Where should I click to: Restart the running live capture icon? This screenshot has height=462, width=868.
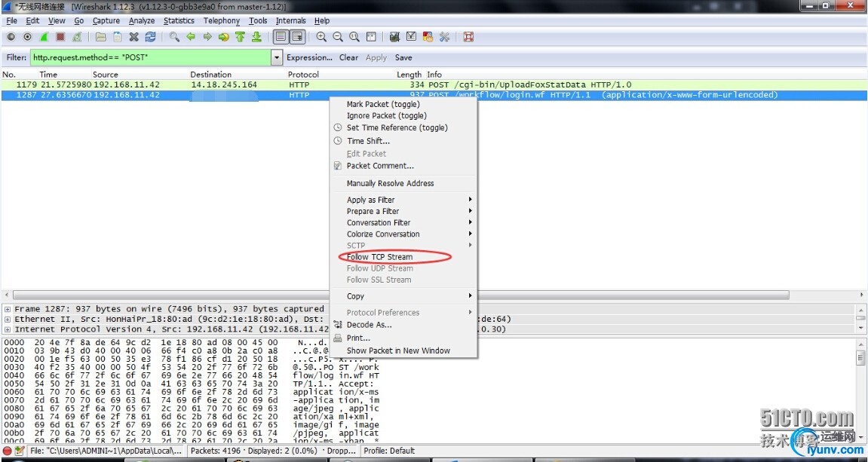tap(77, 37)
